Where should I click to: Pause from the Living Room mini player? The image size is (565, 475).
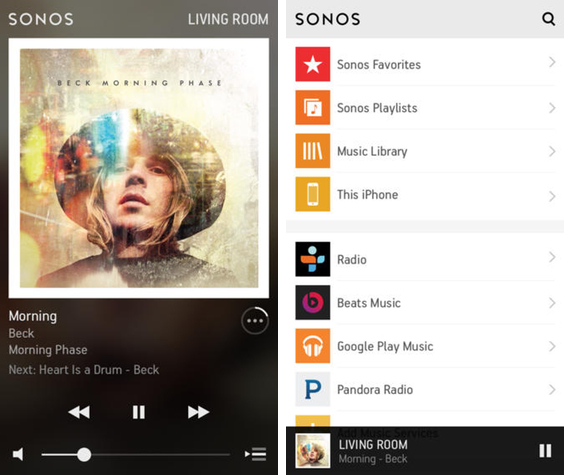pyautogui.click(x=545, y=450)
